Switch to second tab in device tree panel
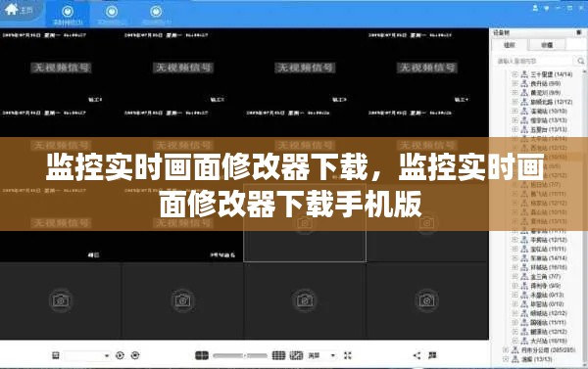Screen dimensions: 588x369 (x=547, y=45)
